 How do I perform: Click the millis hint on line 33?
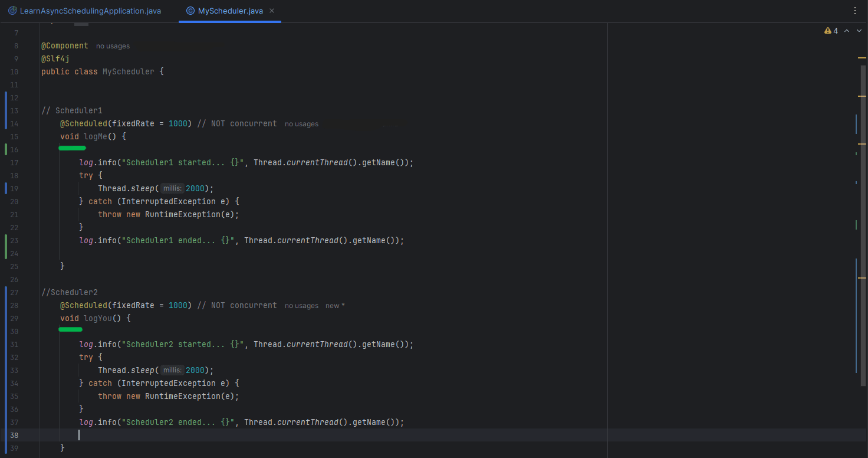click(x=172, y=370)
